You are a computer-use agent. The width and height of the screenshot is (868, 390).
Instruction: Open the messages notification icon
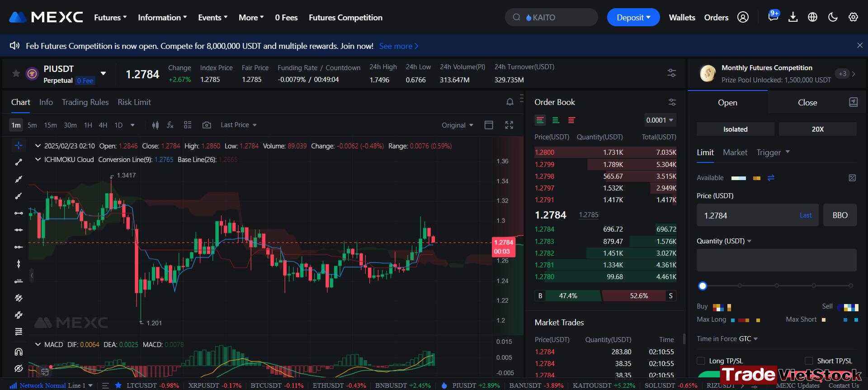pyautogui.click(x=773, y=16)
